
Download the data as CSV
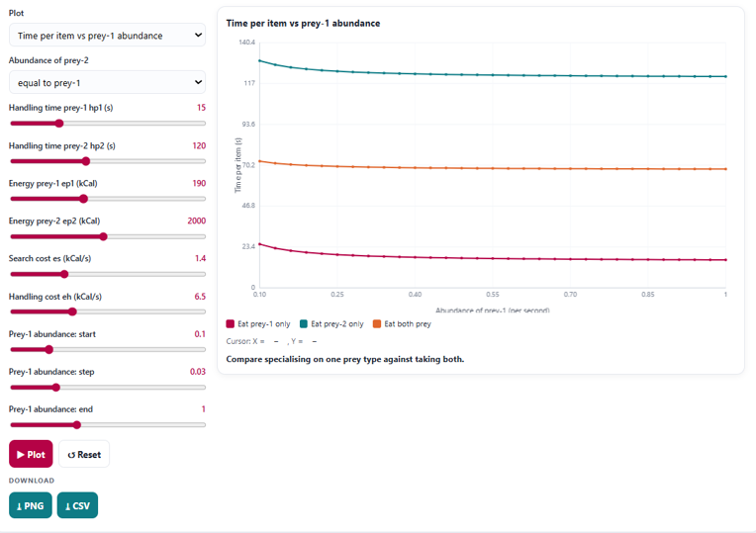(x=77, y=505)
